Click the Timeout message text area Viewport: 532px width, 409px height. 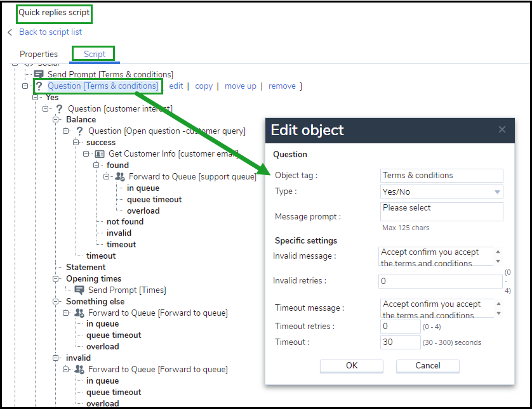tap(437, 308)
